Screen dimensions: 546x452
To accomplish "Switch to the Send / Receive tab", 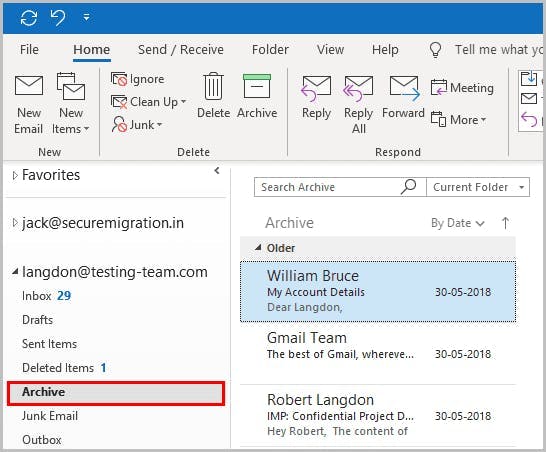I will [x=181, y=49].
